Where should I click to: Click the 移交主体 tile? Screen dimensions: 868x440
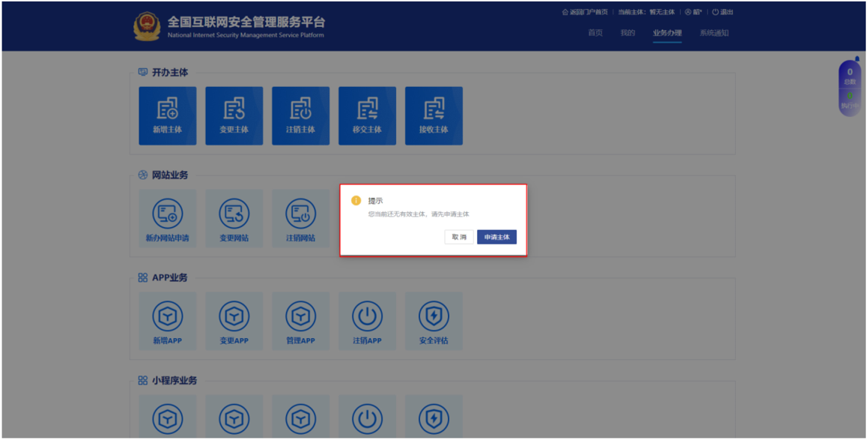coord(367,115)
